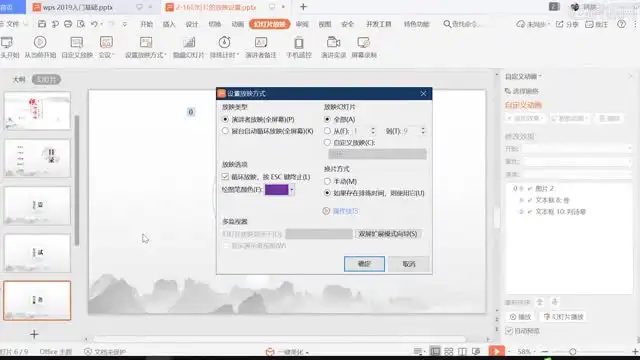Select Custom Show (自定义放映) radio
640x360 pixels.
coord(327,142)
